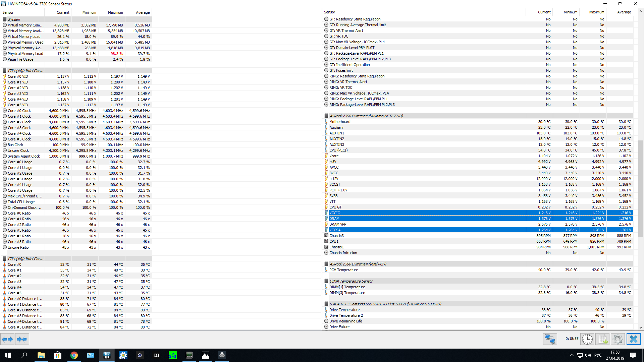Open Google Chrome from the taskbar
The height and width of the screenshot is (362, 644).
(74, 355)
